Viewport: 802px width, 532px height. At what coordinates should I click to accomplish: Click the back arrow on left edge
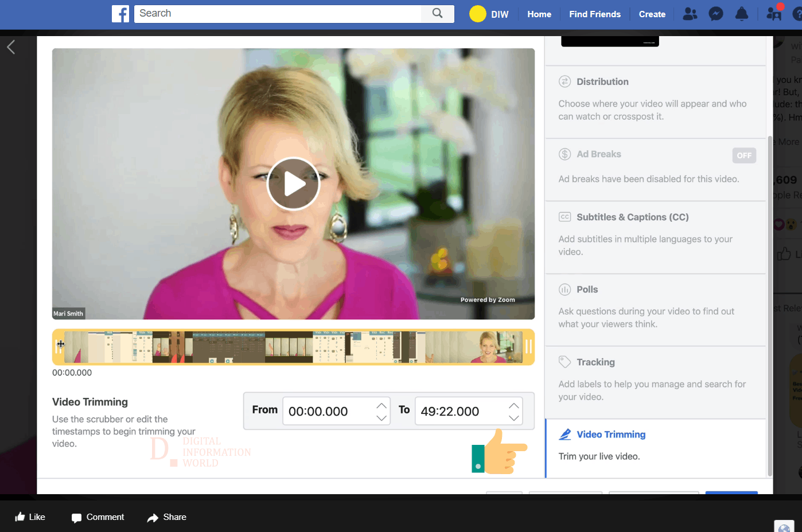pyautogui.click(x=11, y=47)
